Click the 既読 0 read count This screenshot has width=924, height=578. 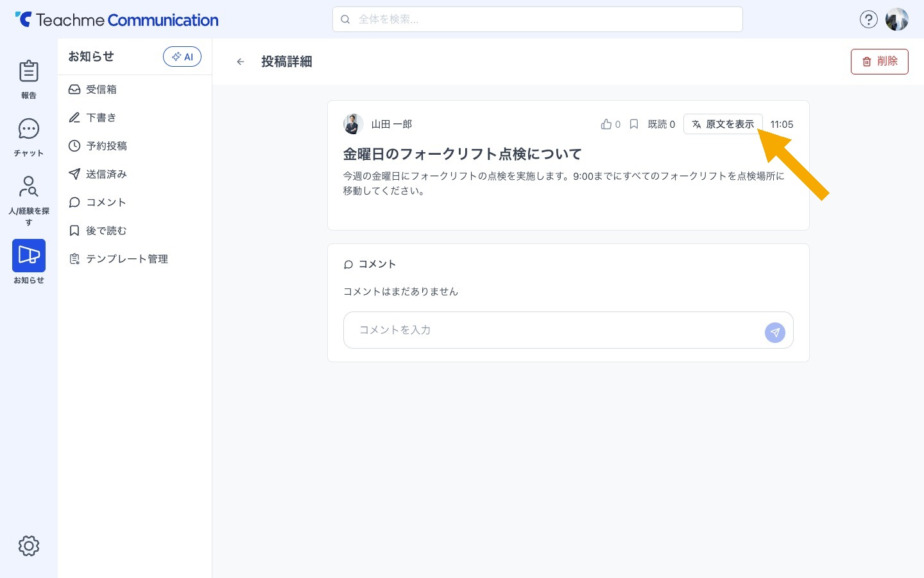coord(662,124)
